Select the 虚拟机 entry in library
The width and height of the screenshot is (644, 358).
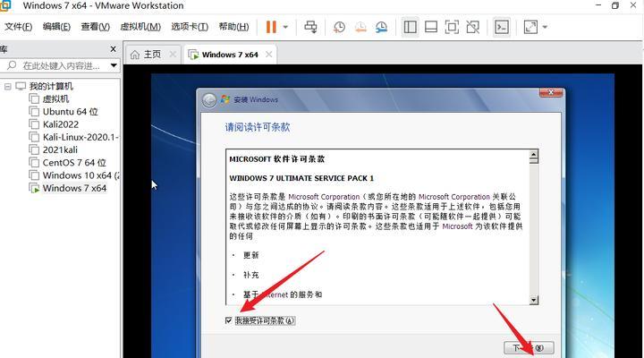(55, 99)
